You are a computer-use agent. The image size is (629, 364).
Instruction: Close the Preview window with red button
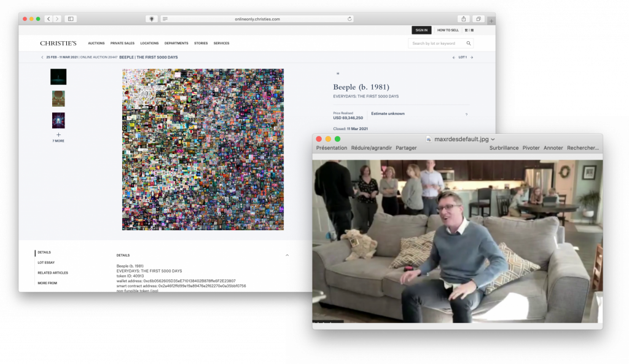pyautogui.click(x=319, y=139)
